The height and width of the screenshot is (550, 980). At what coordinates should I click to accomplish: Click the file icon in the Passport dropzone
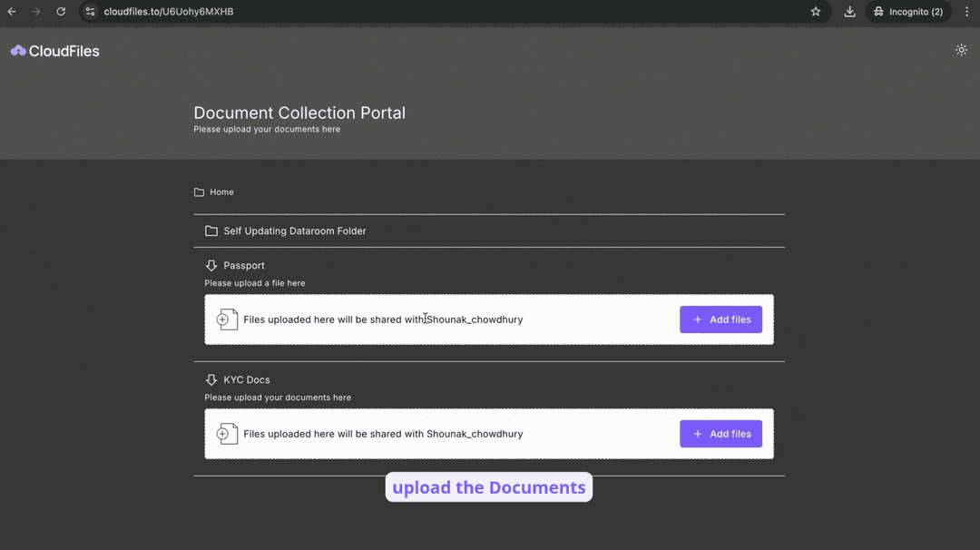pyautogui.click(x=226, y=319)
